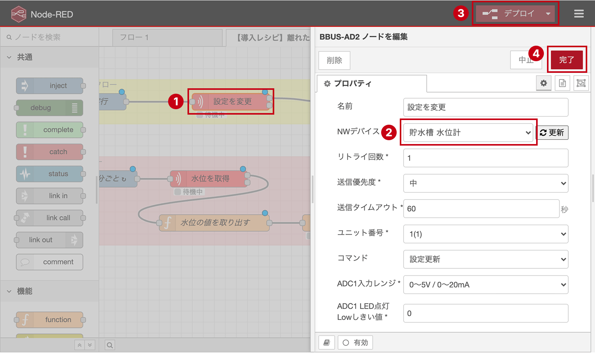The height and width of the screenshot is (364, 595).
Task: Select the comment node in palette
Action: click(x=50, y=262)
